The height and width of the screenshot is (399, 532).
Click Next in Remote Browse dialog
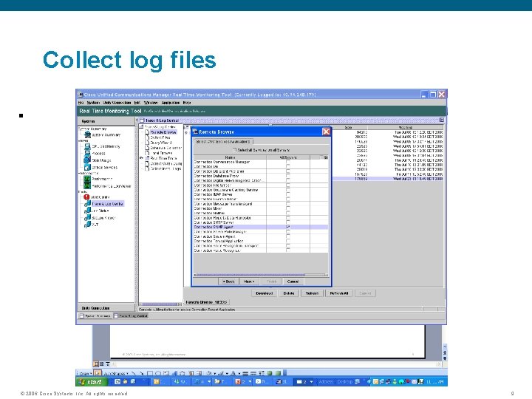click(x=250, y=282)
